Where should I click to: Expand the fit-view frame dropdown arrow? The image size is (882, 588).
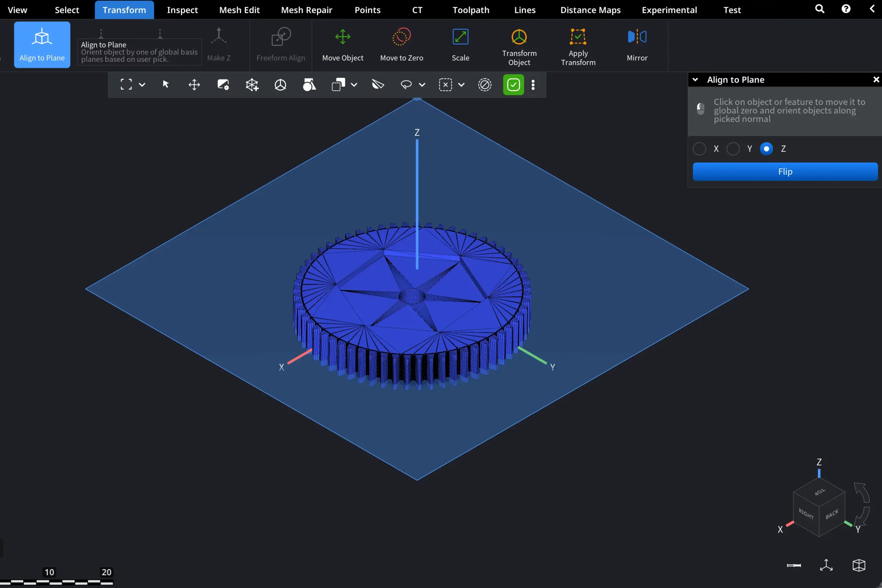pyautogui.click(x=142, y=85)
